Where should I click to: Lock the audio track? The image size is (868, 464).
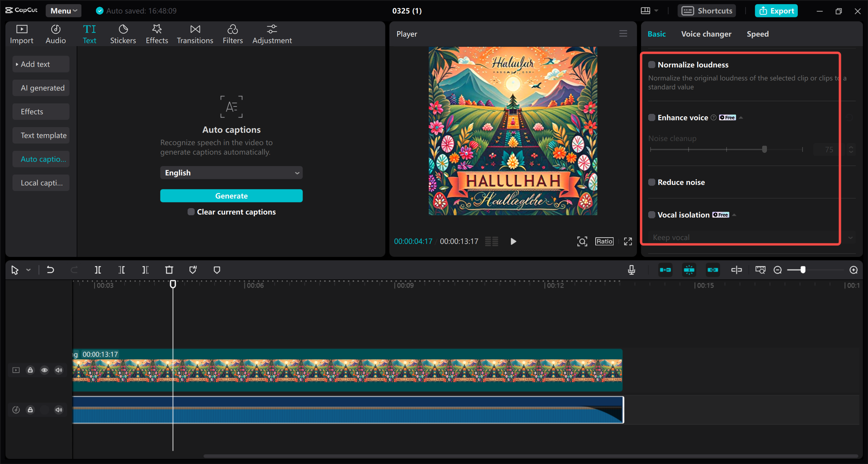[x=30, y=410]
